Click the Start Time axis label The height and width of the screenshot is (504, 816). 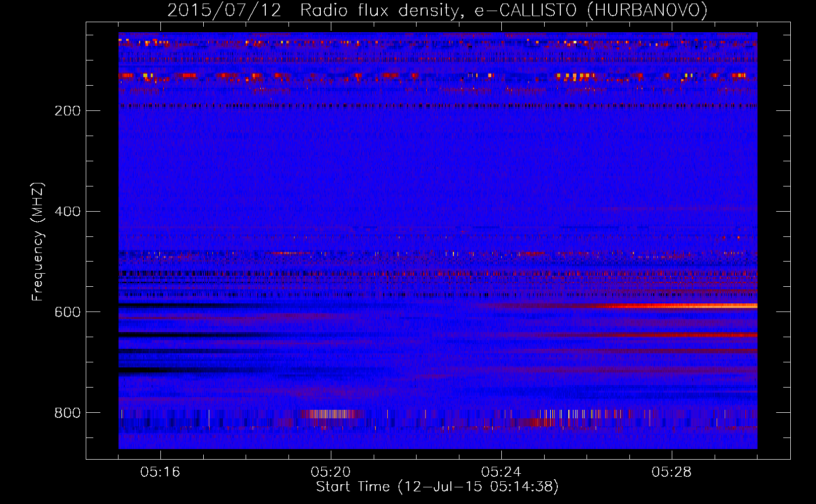click(x=437, y=486)
